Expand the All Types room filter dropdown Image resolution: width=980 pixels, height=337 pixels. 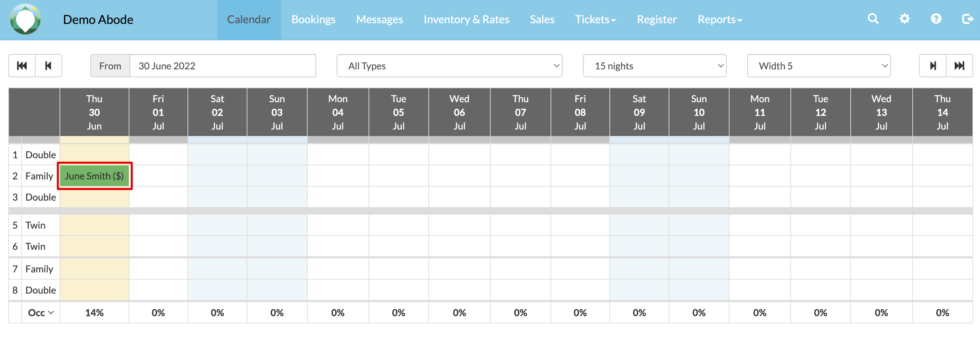pyautogui.click(x=449, y=66)
